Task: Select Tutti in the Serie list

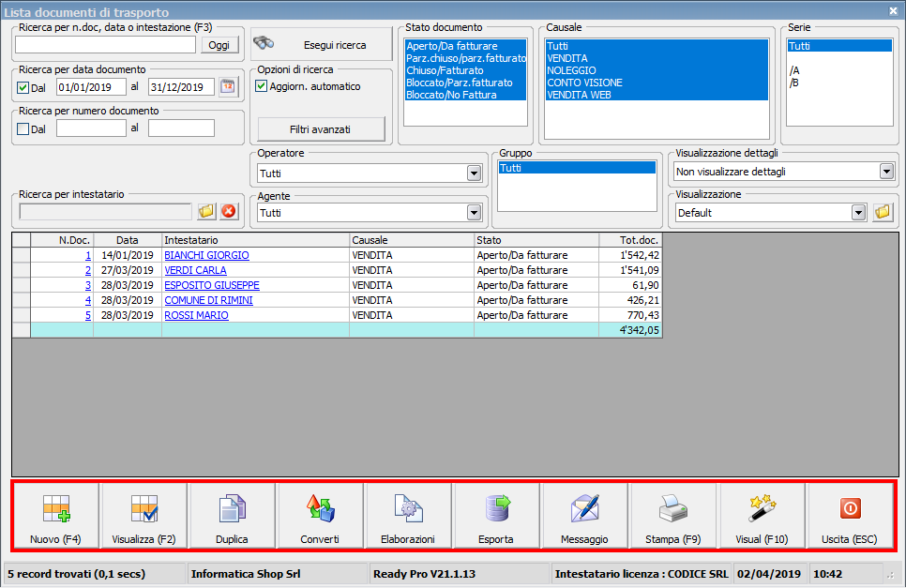Action: click(x=839, y=46)
